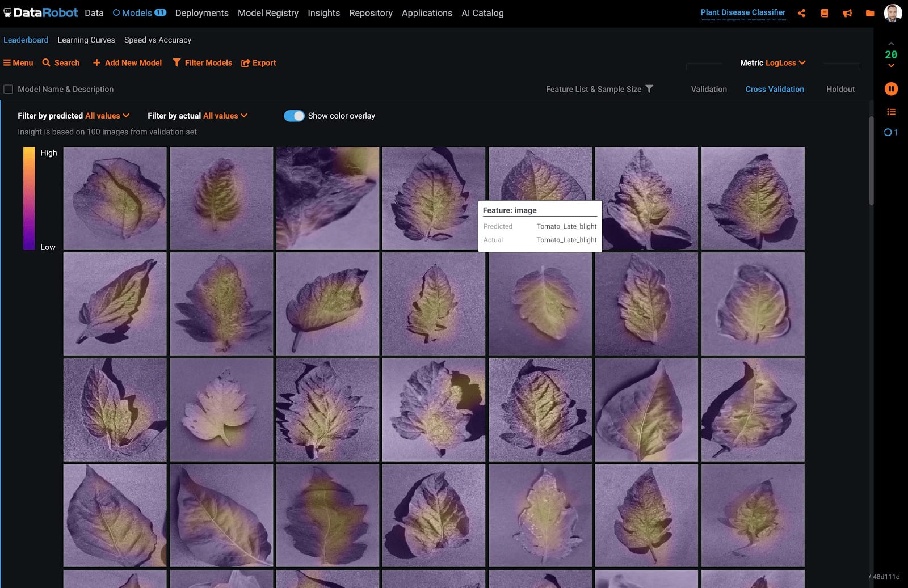Select first leaf thumbnail beside the legend
This screenshot has height=588, width=908.
[x=115, y=198]
